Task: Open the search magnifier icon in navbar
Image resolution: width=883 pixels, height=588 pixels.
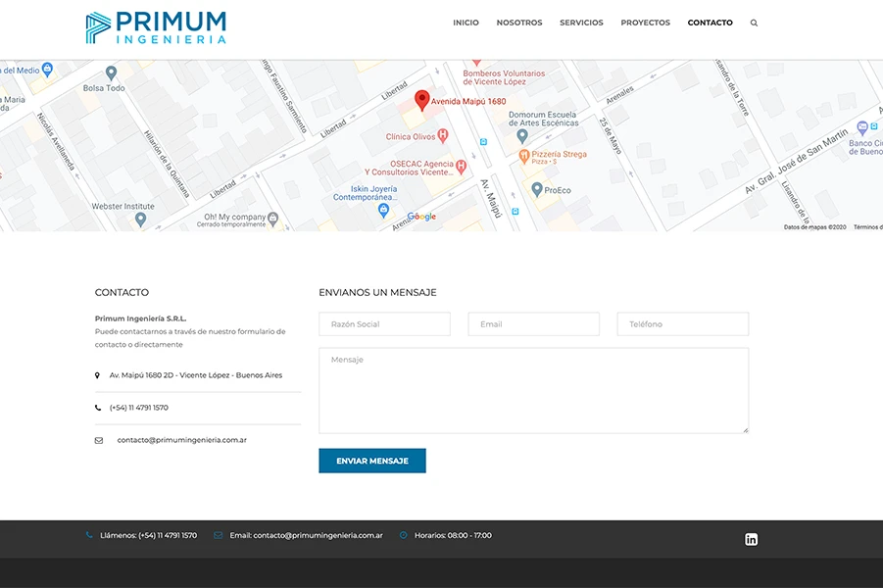Action: (754, 23)
